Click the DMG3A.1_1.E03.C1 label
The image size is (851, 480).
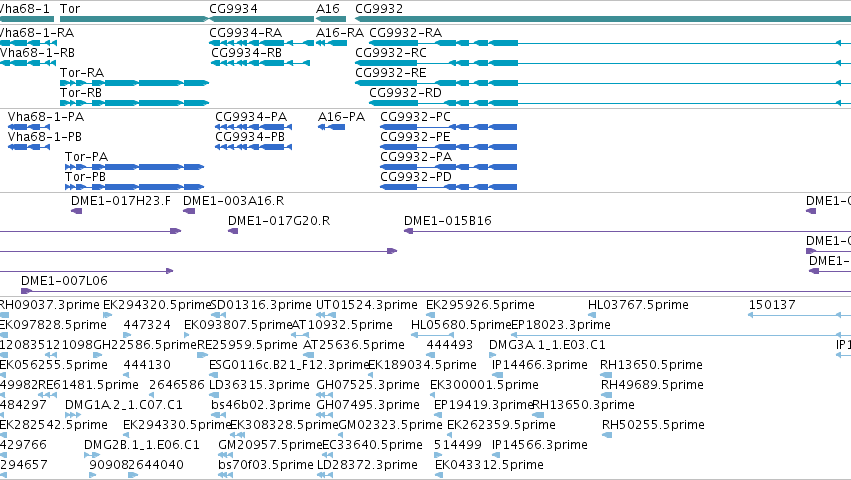pyautogui.click(x=547, y=345)
